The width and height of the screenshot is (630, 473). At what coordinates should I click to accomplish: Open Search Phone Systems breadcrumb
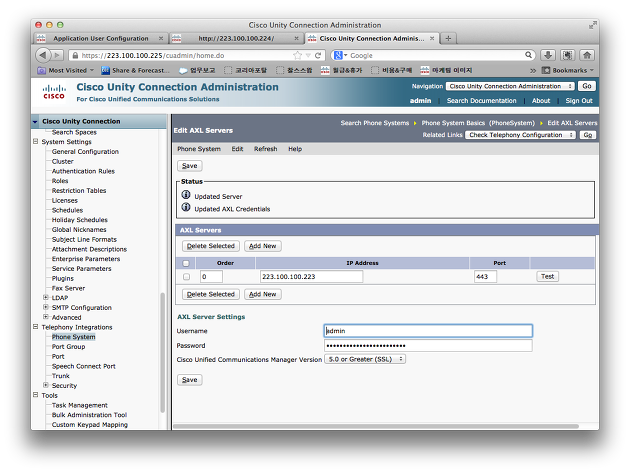coord(374,123)
